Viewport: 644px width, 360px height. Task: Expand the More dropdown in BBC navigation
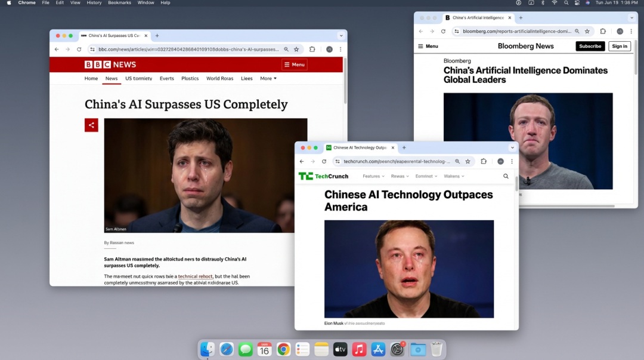[x=268, y=78]
